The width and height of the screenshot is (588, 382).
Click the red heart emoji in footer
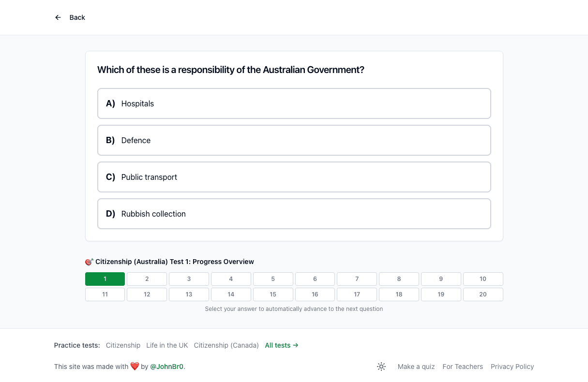click(135, 367)
